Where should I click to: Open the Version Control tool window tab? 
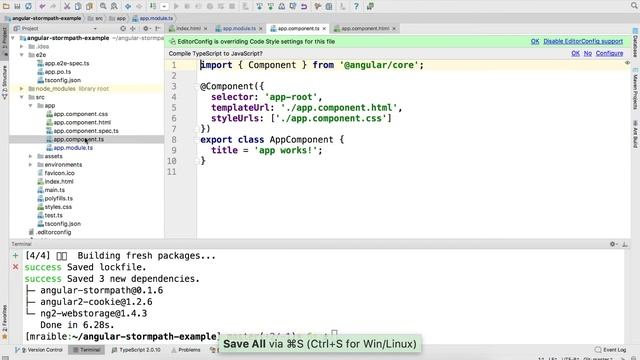(x=39, y=350)
